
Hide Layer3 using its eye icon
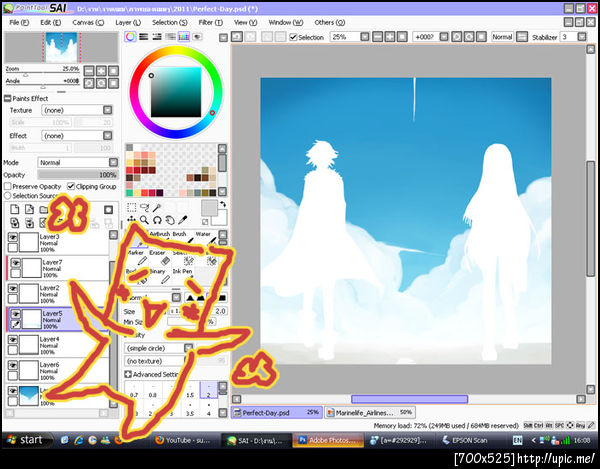pos(13,238)
